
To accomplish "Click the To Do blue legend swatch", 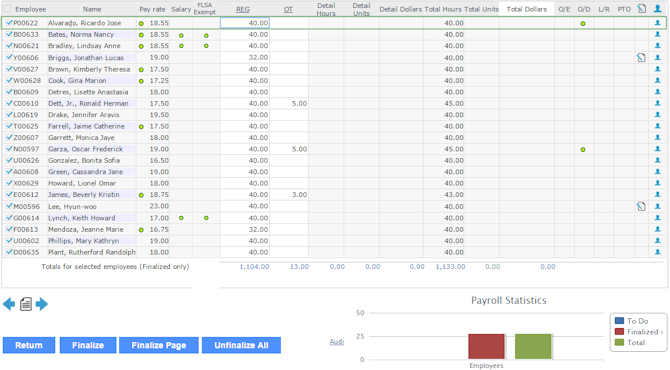I will [619, 321].
